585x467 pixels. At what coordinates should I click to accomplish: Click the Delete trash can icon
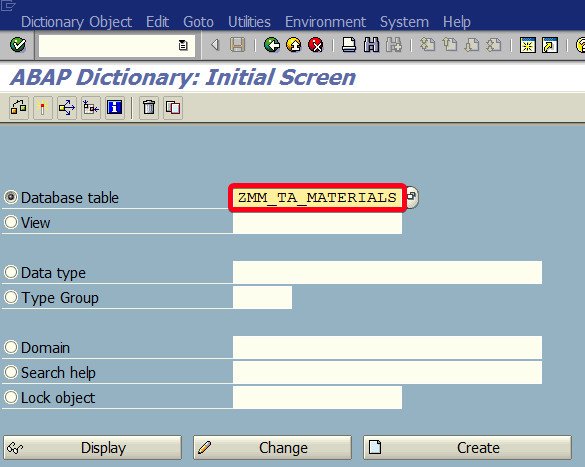149,108
